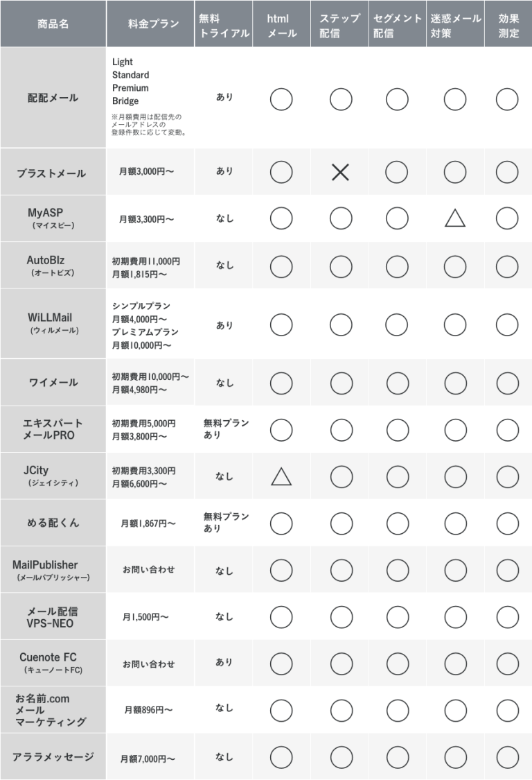Click the エキスパートメールPRO product name
The height and width of the screenshot is (780, 532).
coord(53,429)
